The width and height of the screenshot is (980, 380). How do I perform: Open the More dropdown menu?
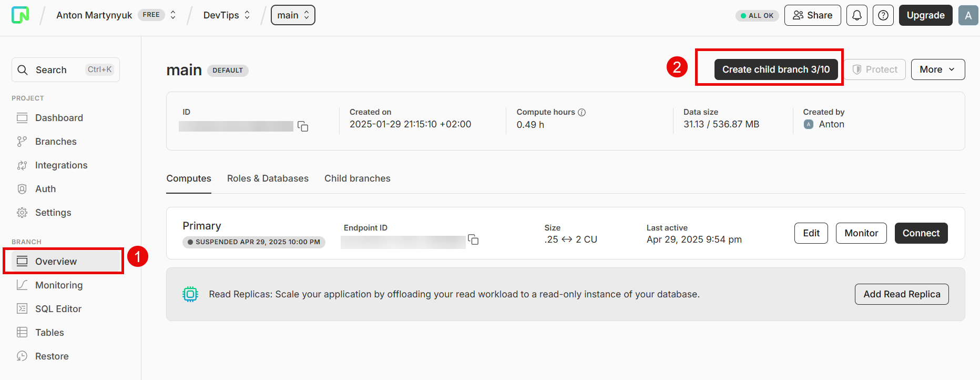(x=938, y=69)
